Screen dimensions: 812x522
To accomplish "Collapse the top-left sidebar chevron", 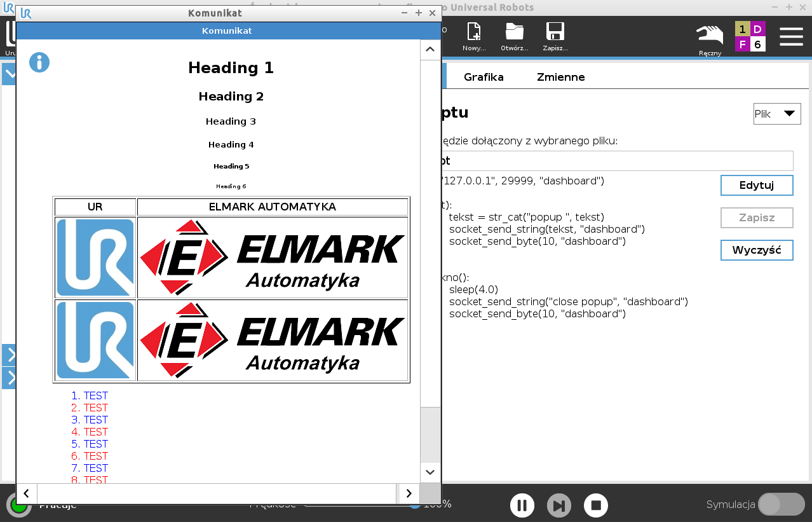I will [x=9, y=74].
